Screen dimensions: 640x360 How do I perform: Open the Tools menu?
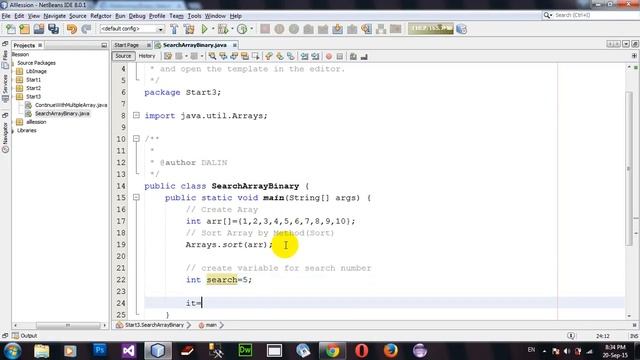pyautogui.click(x=194, y=16)
